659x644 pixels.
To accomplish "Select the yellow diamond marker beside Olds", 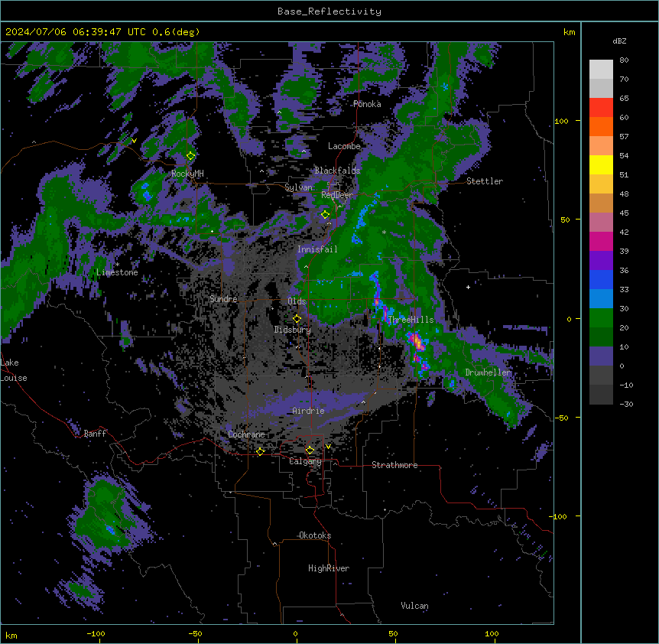I will pyautogui.click(x=297, y=319).
